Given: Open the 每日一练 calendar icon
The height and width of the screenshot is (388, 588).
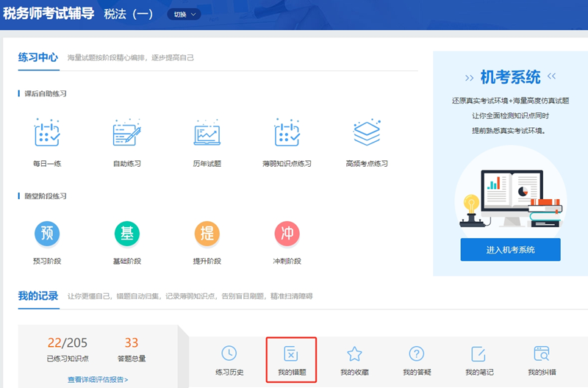Looking at the screenshot, I should (x=47, y=133).
